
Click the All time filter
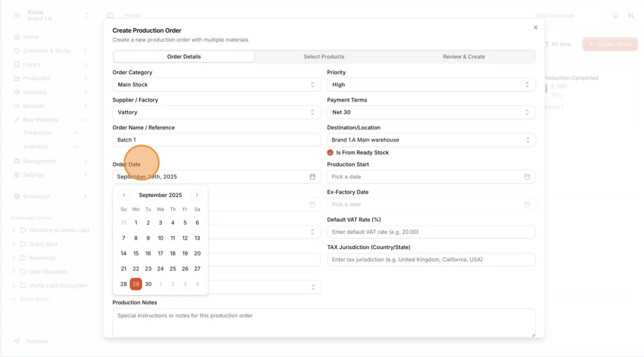[558, 44]
